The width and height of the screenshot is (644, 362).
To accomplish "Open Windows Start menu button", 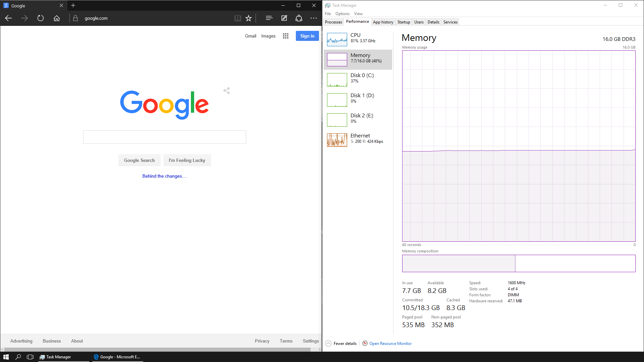I will click(x=6, y=357).
